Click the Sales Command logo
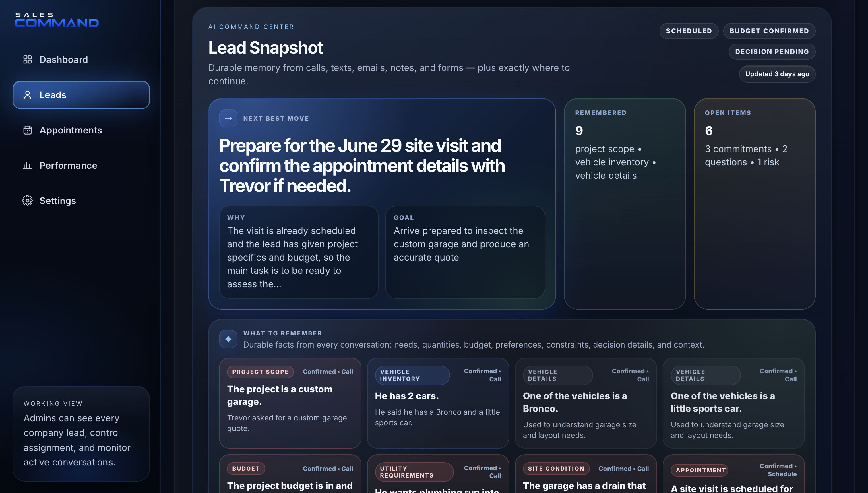This screenshot has width=868, height=493. pyautogui.click(x=57, y=20)
